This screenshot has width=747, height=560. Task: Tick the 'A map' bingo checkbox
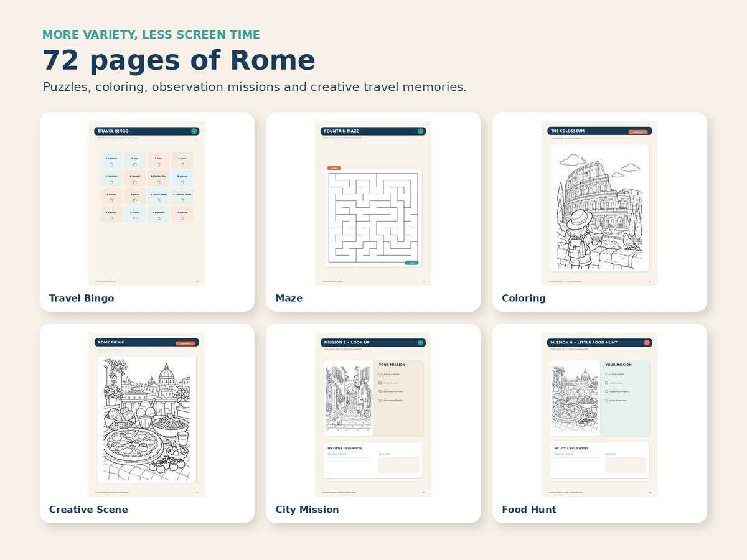pyautogui.click(x=135, y=164)
